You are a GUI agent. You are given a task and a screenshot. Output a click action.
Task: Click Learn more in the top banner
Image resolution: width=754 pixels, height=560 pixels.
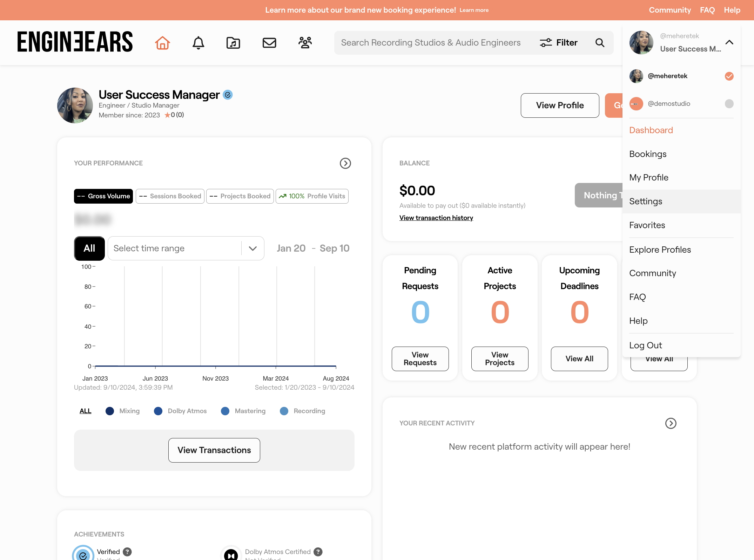(474, 10)
